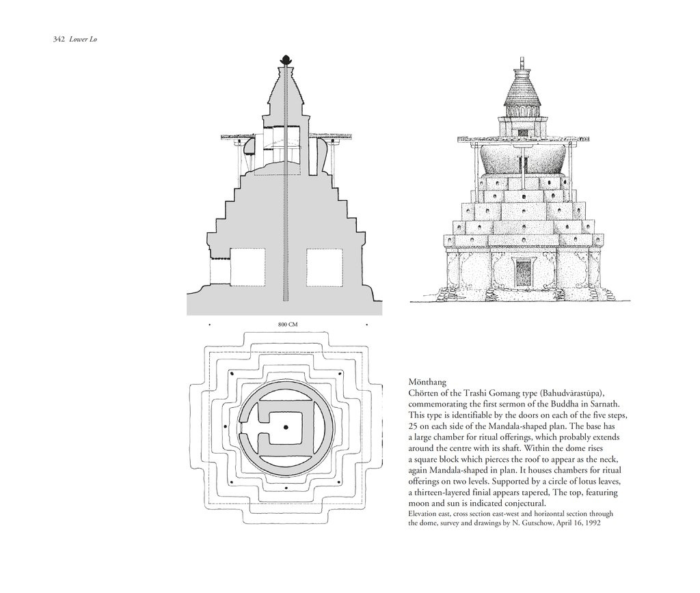This screenshot has width=700, height=593.
Task: Click the left chamber in the cross-section
Action: coord(247,266)
